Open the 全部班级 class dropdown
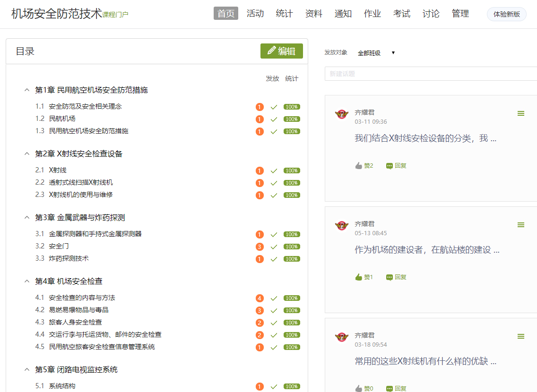The image size is (537, 392). tap(376, 53)
